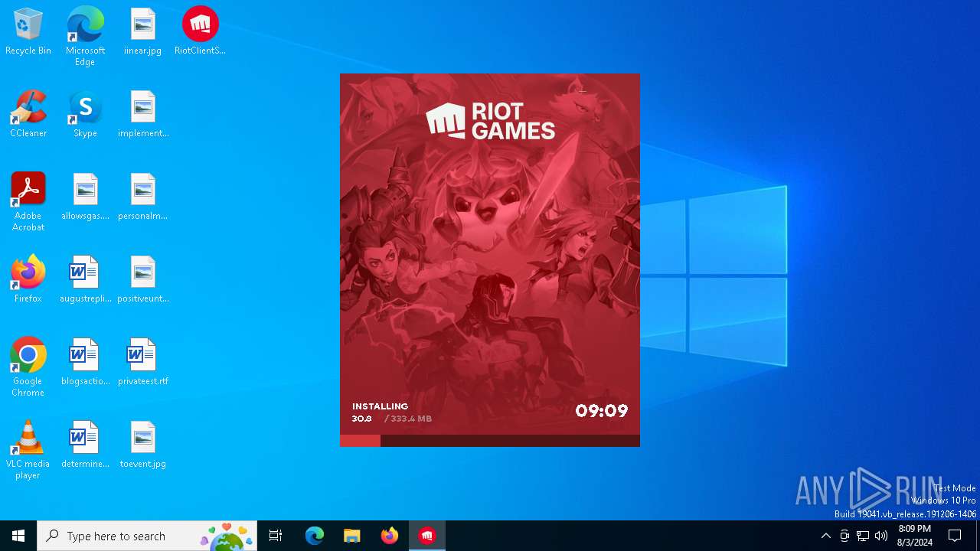Open Google Chrome desktop shortcut
Viewport: 980px width, 551px height.
pos(28,368)
